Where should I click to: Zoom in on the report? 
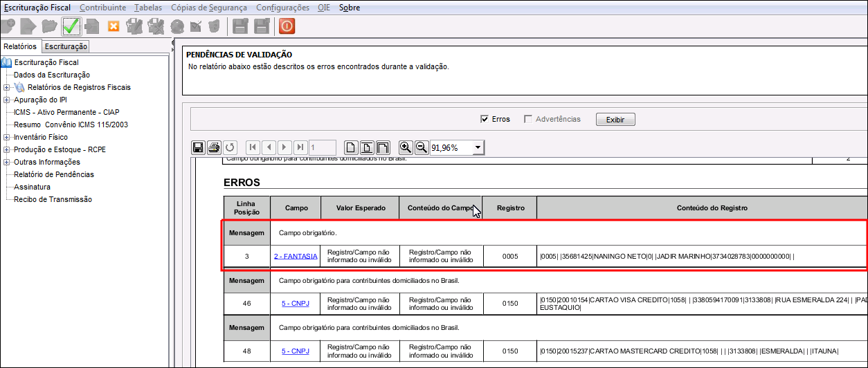pos(406,147)
